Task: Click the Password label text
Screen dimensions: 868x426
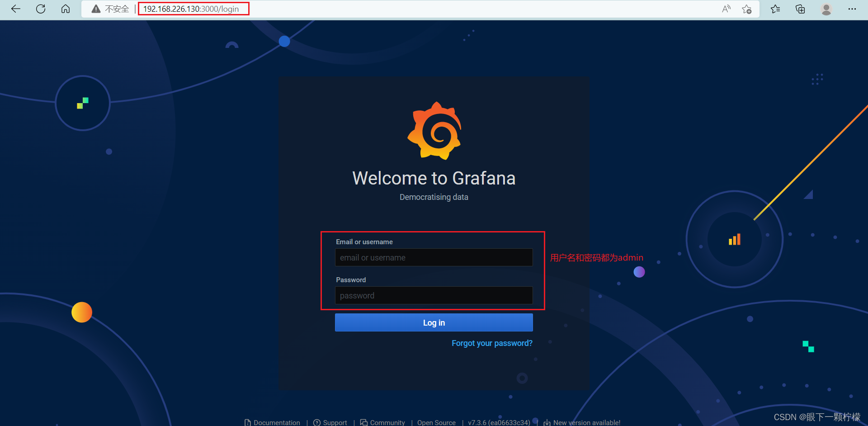Action: coord(351,280)
